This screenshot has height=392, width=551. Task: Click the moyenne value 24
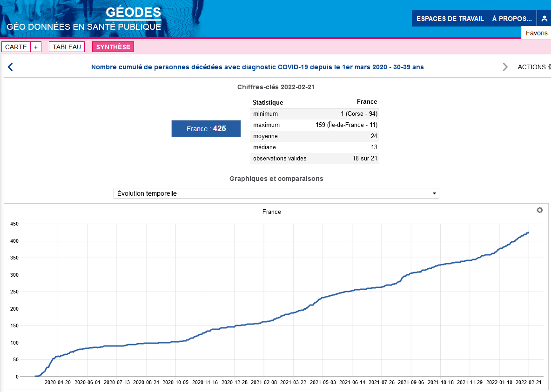pyautogui.click(x=374, y=136)
